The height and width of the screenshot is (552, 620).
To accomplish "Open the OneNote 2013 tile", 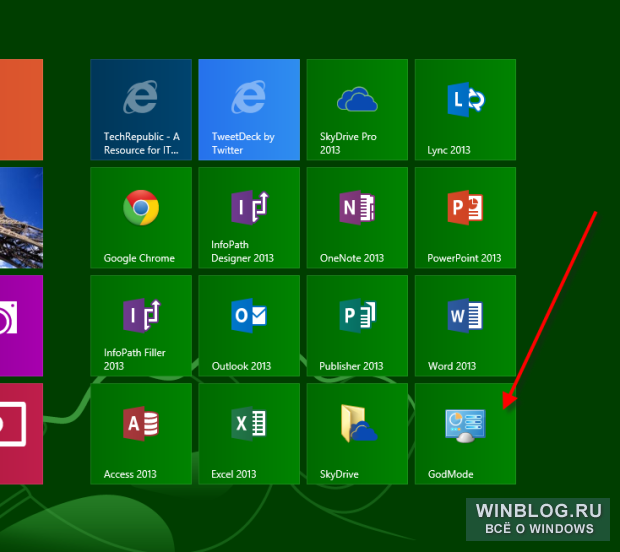I will pyautogui.click(x=357, y=217).
